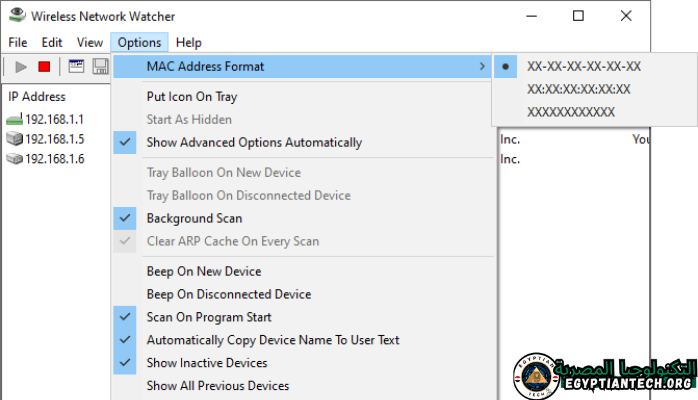
Task: Enable Beep On New Device
Action: coord(204,271)
